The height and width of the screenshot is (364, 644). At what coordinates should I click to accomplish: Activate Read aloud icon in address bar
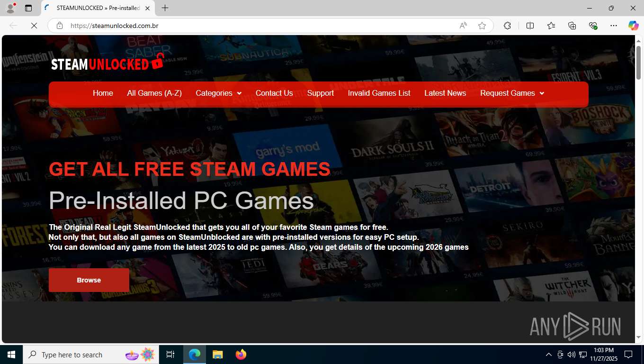coord(463,26)
